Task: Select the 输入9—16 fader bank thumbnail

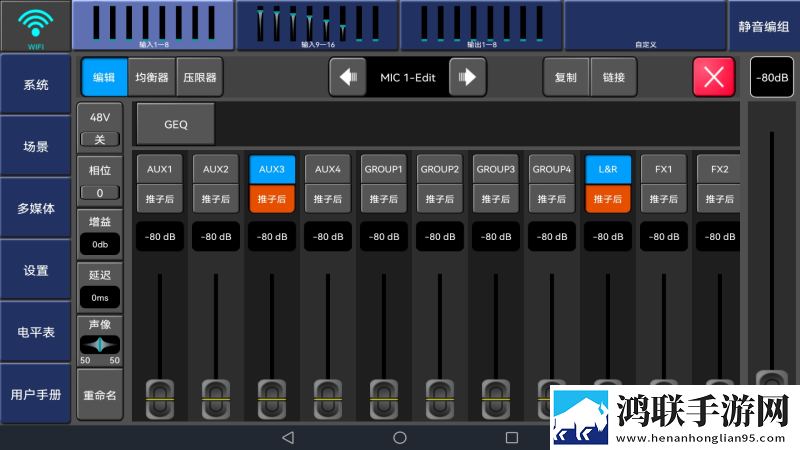Action: pyautogui.click(x=317, y=25)
